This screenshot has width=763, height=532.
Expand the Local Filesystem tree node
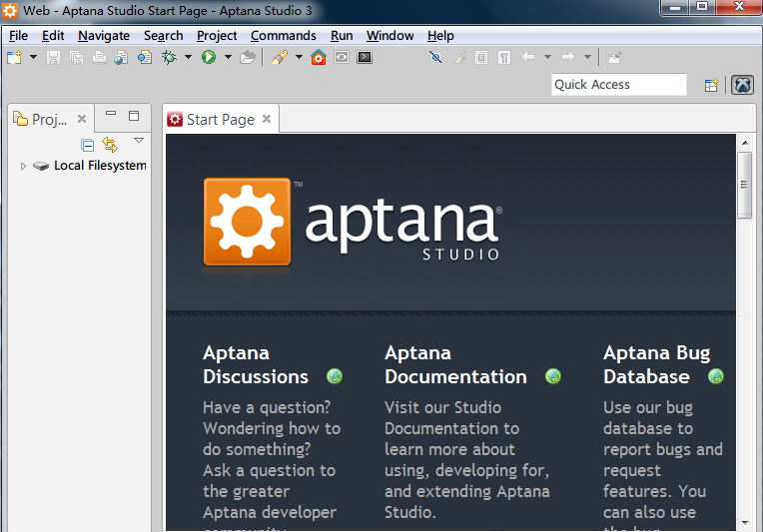tap(24, 166)
